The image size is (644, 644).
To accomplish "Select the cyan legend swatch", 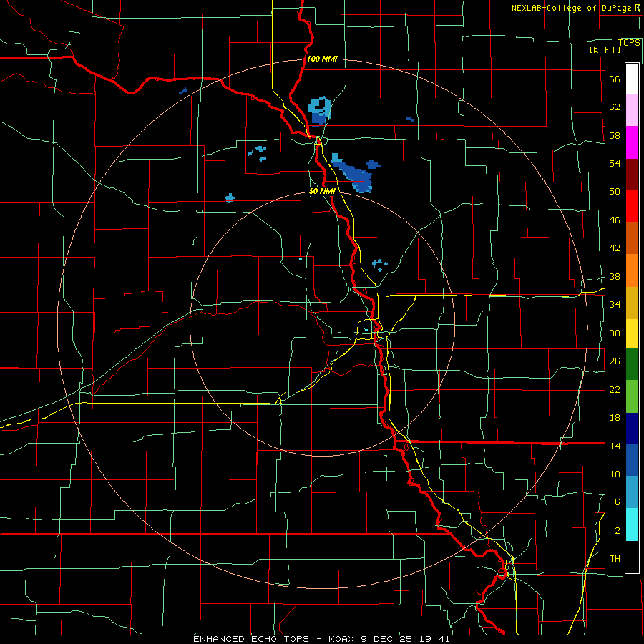I will tap(632, 525).
